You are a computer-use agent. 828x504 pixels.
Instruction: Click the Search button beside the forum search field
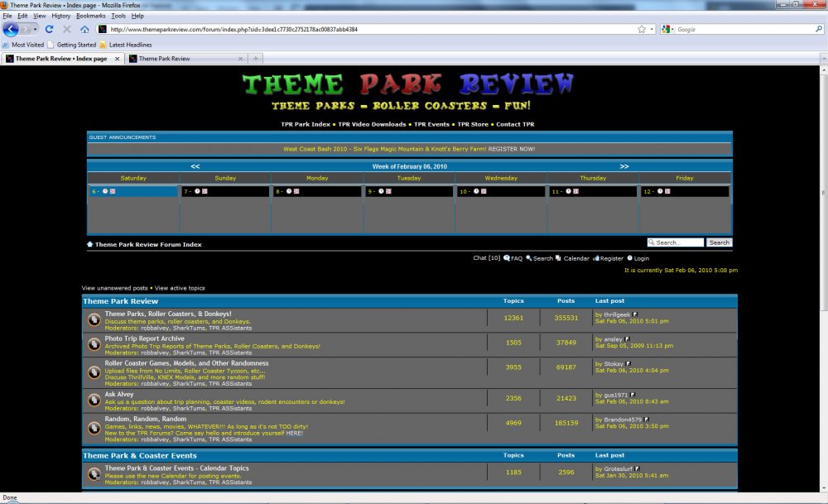[x=719, y=242]
